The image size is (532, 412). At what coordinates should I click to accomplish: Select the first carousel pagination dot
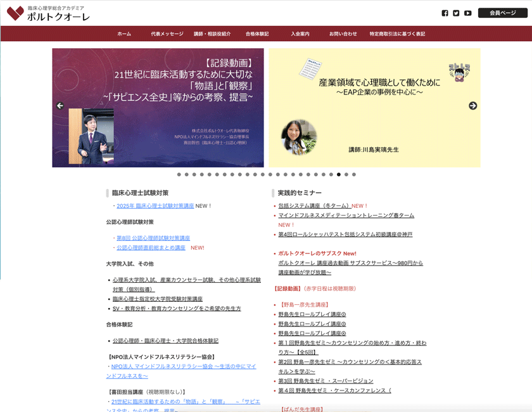click(179, 174)
